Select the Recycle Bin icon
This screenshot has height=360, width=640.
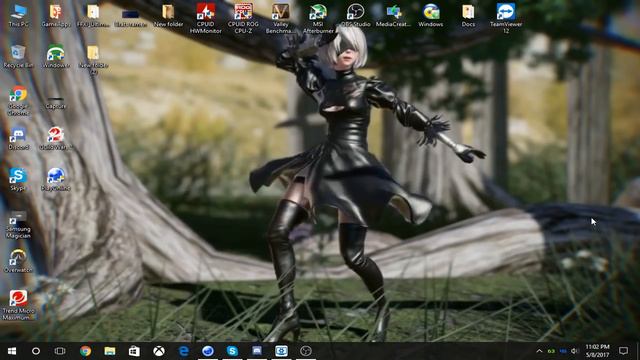pos(18,57)
